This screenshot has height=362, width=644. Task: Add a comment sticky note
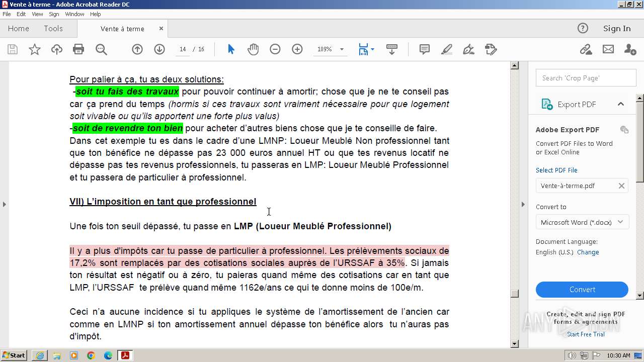(425, 49)
